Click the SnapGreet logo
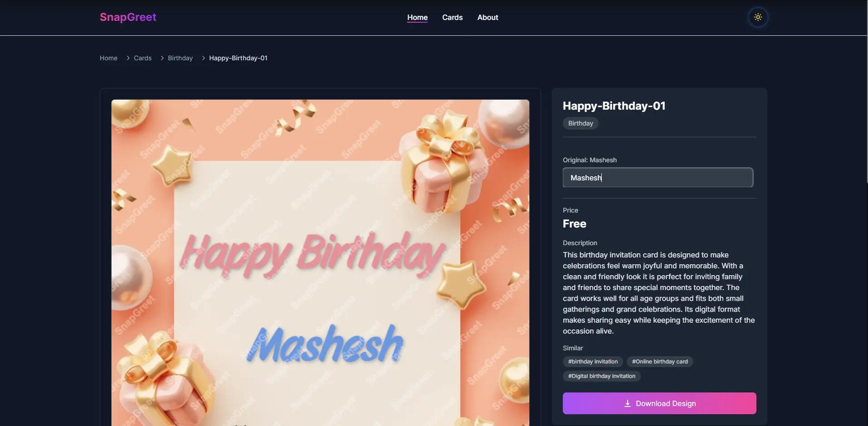Image resolution: width=868 pixels, height=426 pixels. coord(128,17)
